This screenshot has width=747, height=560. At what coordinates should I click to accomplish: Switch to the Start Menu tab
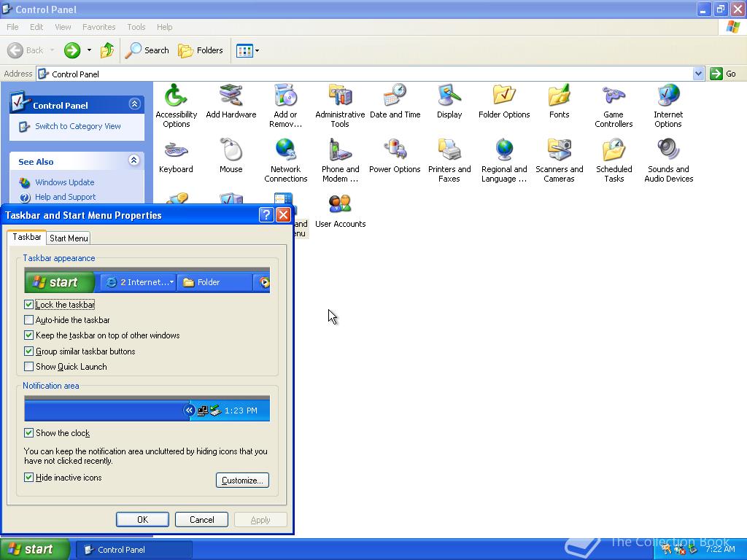click(69, 238)
